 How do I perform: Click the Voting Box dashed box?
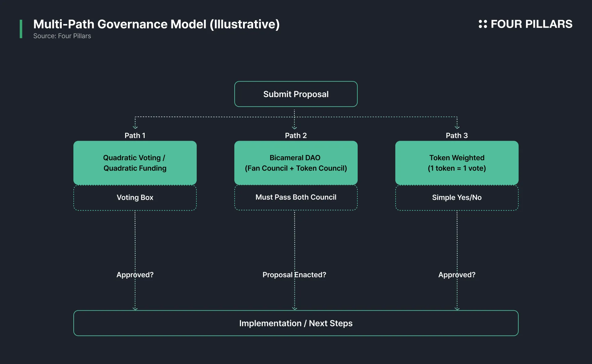tap(135, 198)
